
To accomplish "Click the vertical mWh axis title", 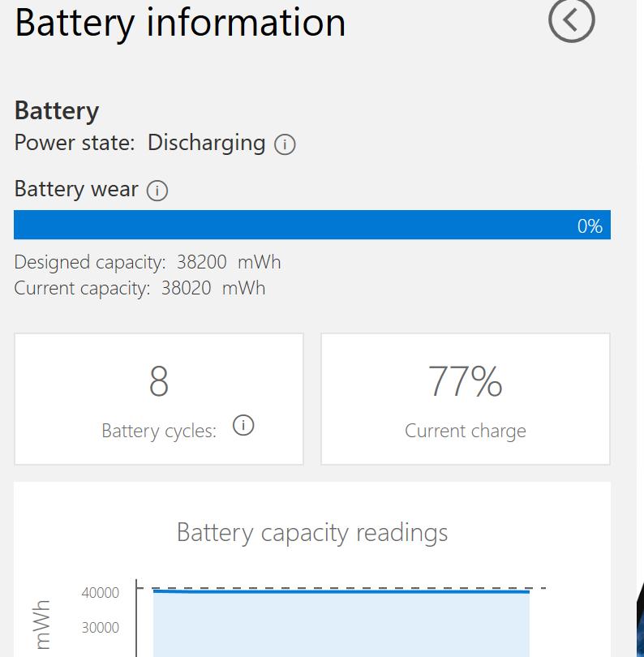I will point(43,625).
